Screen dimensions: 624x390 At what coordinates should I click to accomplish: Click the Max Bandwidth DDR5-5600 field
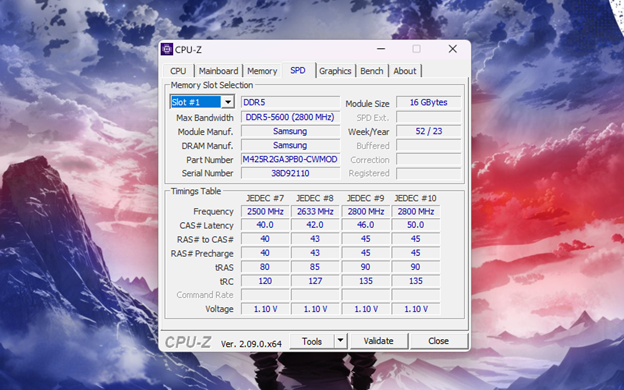tap(291, 117)
